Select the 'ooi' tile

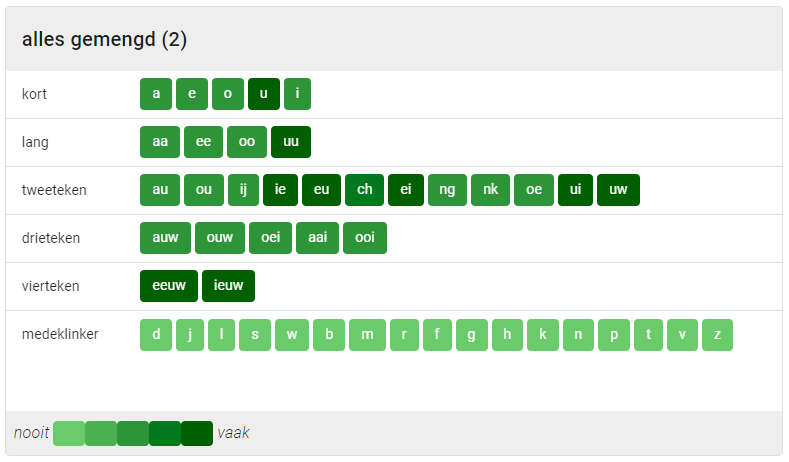[364, 238]
